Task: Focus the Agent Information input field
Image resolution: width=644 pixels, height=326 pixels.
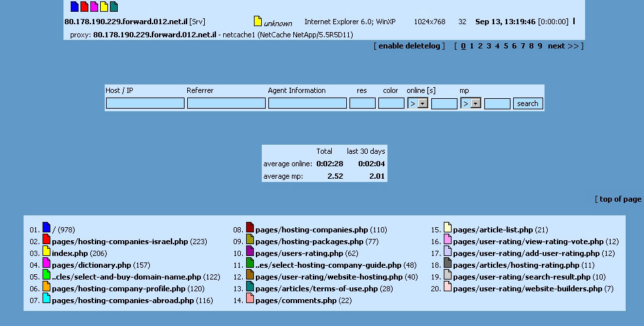Action: click(x=308, y=103)
